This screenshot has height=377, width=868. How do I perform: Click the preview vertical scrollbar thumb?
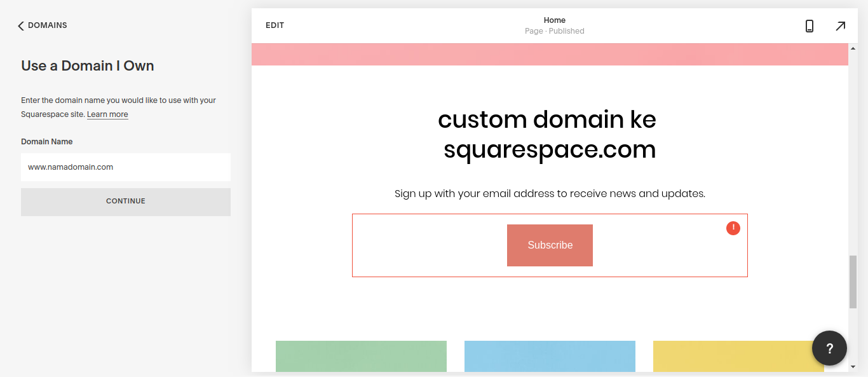pos(853,282)
